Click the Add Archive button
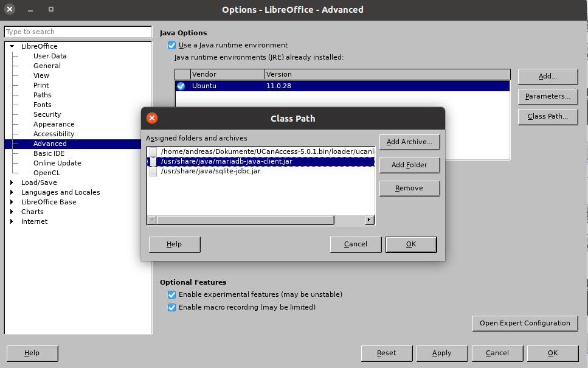588x368 pixels. coord(409,142)
